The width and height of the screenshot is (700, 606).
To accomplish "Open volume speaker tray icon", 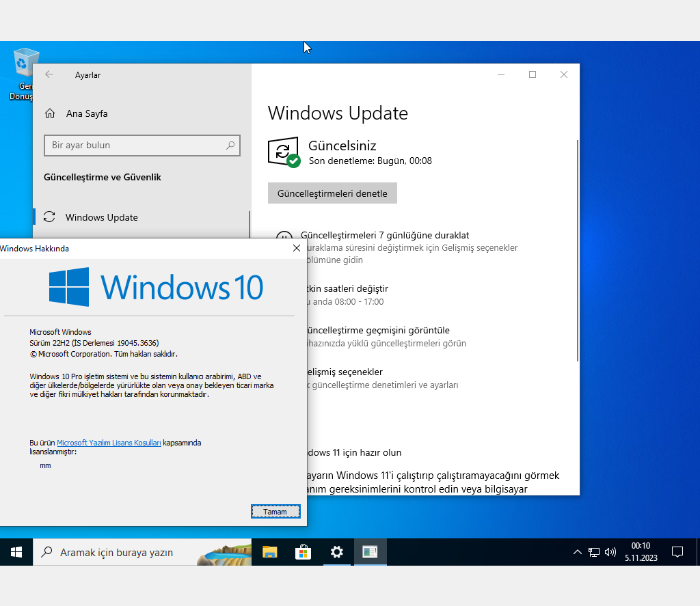I will (x=610, y=552).
